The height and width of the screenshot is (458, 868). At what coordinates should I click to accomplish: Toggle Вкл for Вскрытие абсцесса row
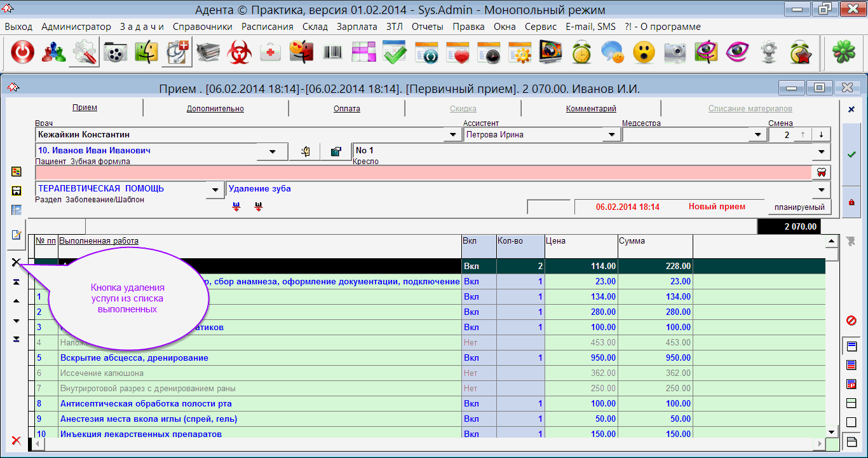471,358
